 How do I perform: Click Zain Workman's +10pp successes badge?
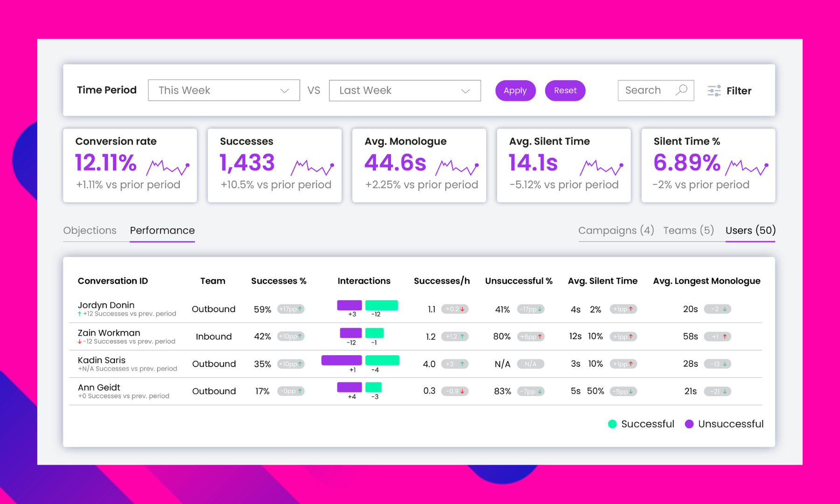coord(291,336)
